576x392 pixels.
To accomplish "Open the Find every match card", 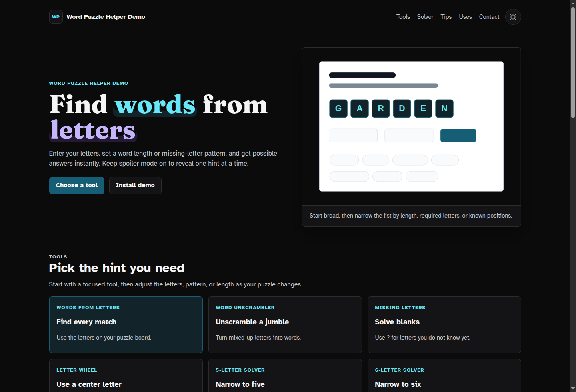I will [126, 325].
